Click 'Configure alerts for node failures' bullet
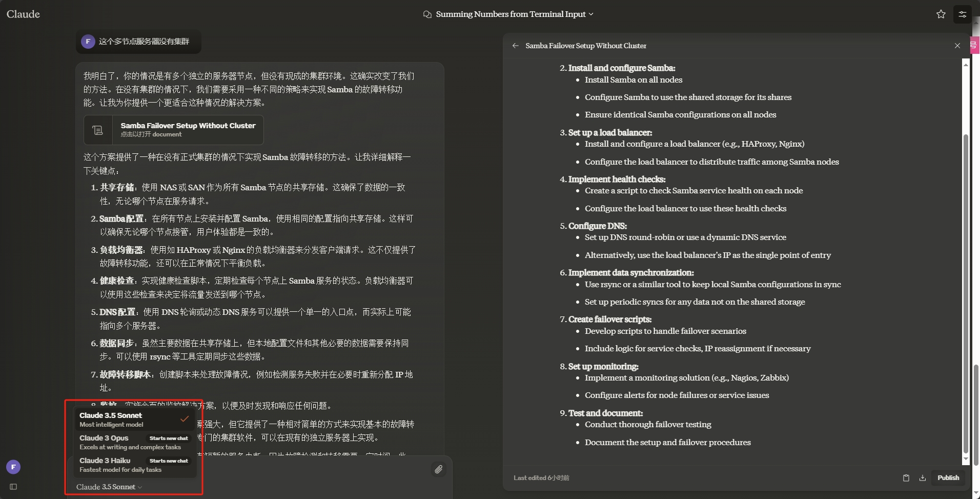 point(677,395)
